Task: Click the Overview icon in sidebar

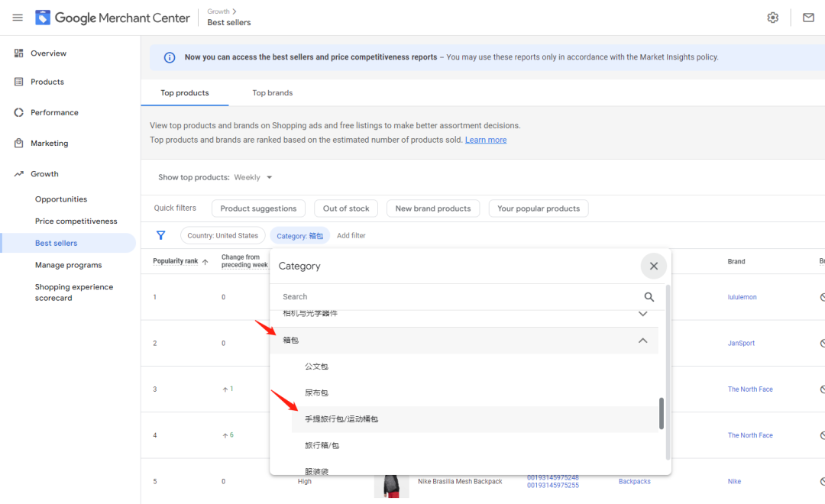Action: tap(19, 53)
